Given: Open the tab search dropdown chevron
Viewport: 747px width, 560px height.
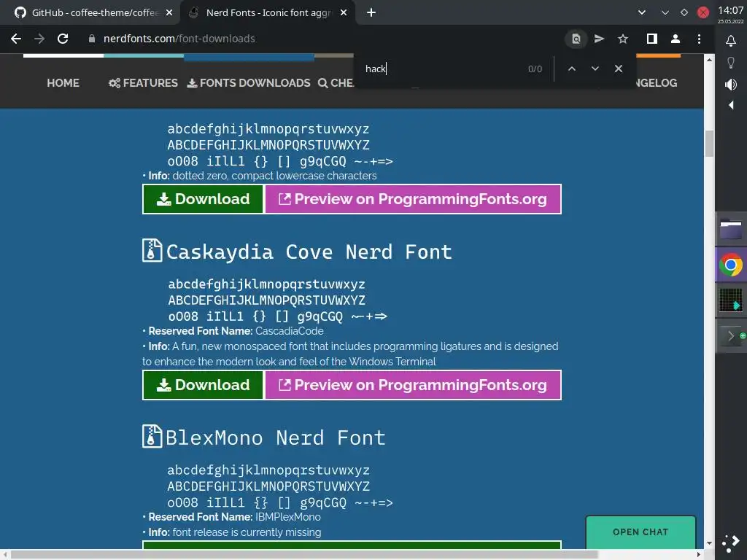Looking at the screenshot, I should point(642,13).
